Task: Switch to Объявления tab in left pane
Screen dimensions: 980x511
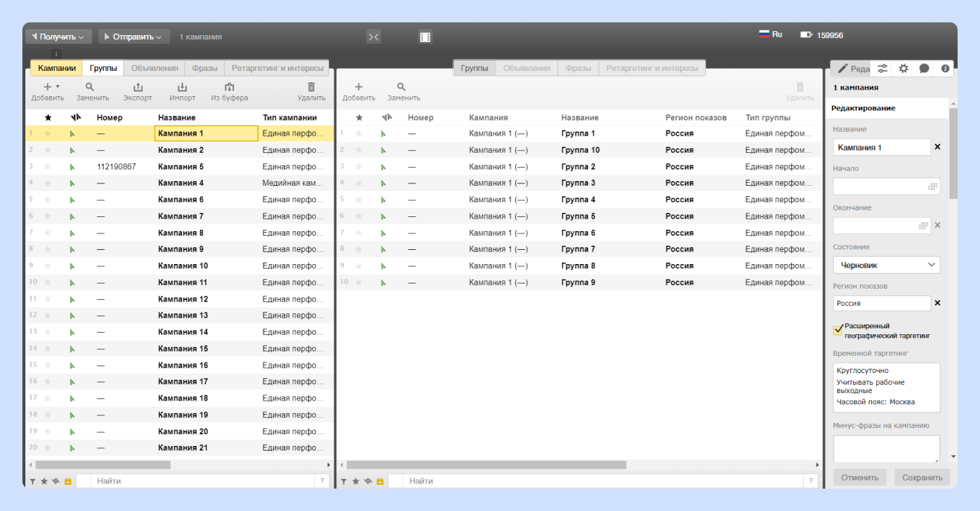Action: click(155, 68)
